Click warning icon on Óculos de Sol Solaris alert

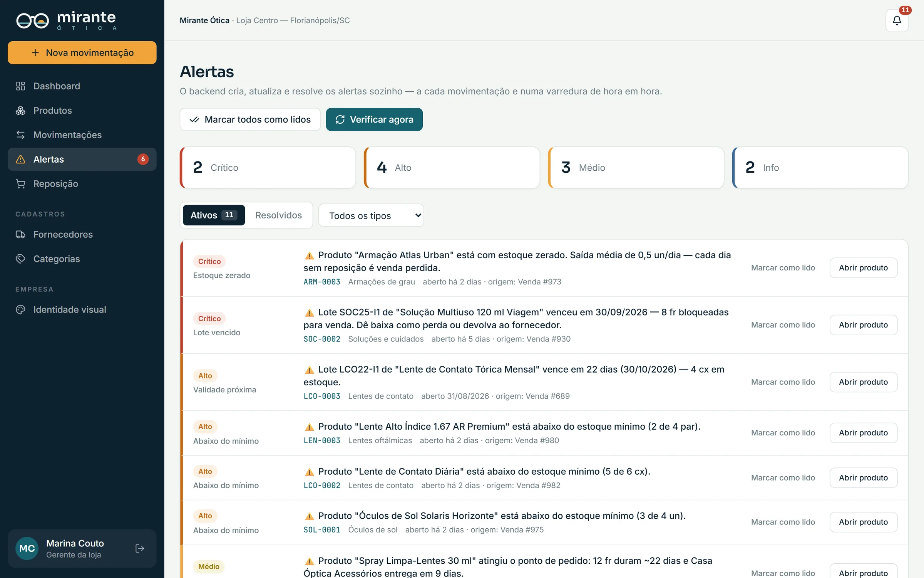309,516
